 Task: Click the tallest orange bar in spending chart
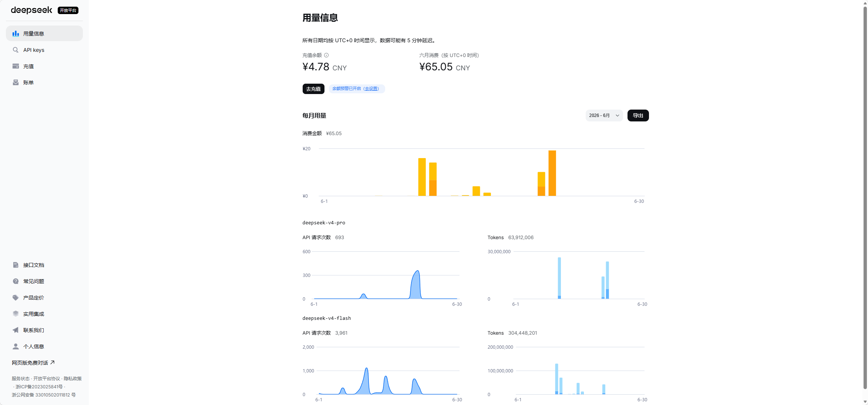[x=552, y=173]
